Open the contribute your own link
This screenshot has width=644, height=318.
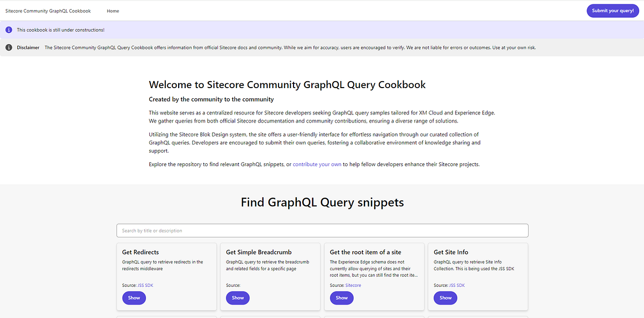click(x=317, y=164)
